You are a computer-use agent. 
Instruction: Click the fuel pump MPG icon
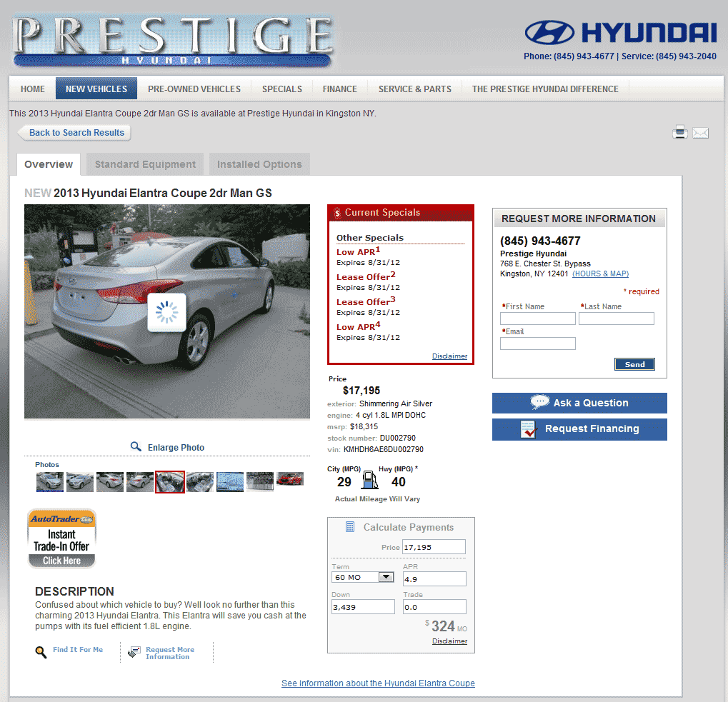[370, 480]
